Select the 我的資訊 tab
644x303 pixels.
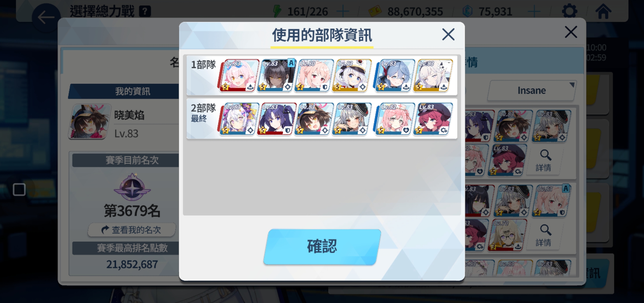(133, 91)
